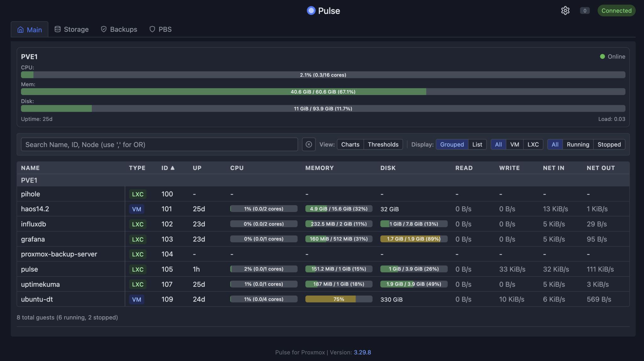The image size is (644, 361).
Task: Click the notification badge showing 0
Action: pos(585,10)
